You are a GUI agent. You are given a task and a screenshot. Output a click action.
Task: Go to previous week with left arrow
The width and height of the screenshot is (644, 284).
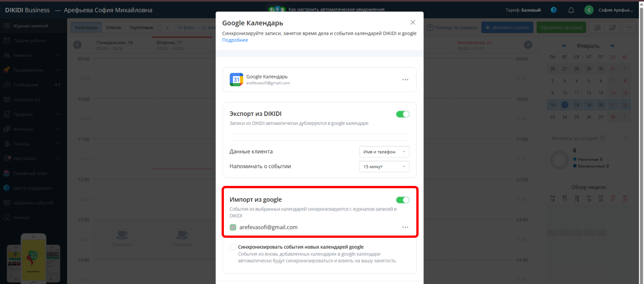77,45
